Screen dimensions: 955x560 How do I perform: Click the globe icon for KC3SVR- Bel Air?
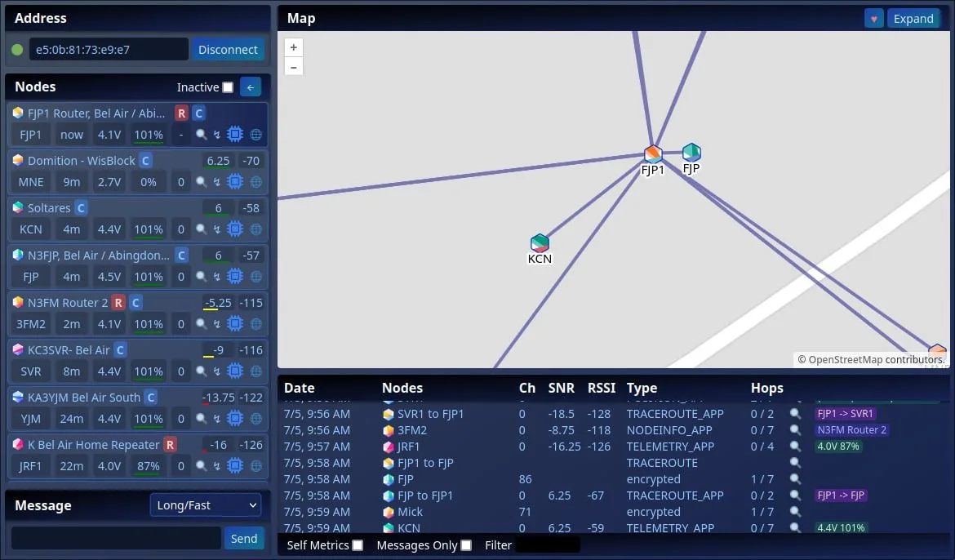click(x=256, y=371)
